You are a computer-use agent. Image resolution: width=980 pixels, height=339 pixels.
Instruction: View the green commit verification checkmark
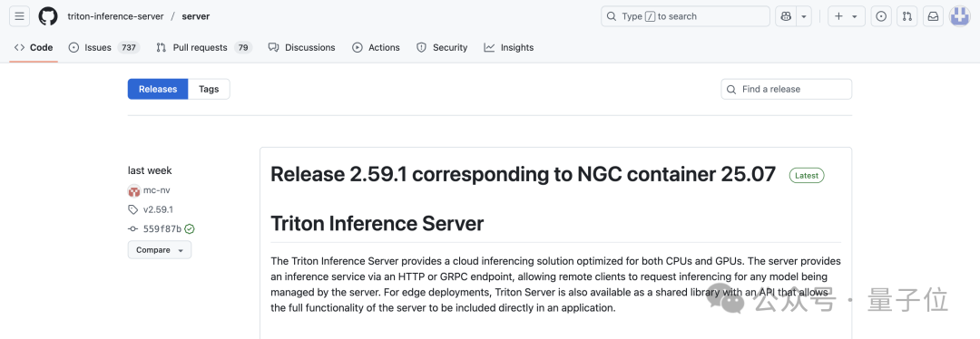[x=190, y=229]
